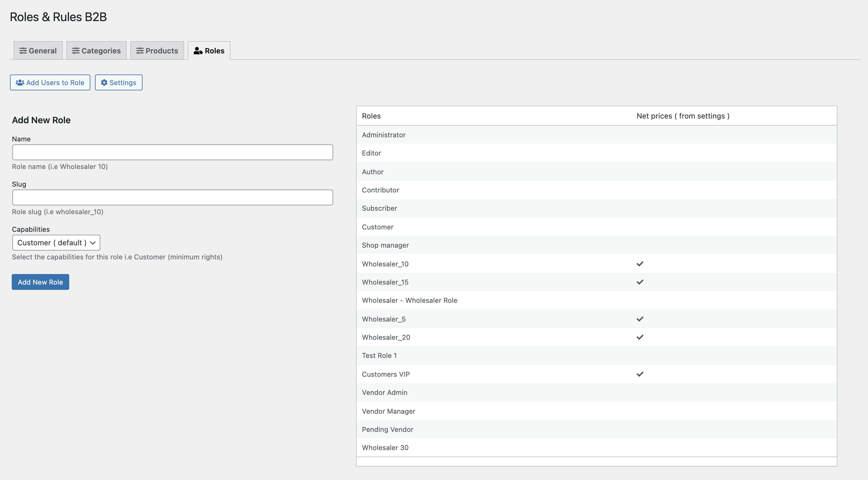Click the user icon on Roles tab
Screen dimensions: 868x480
198,50
